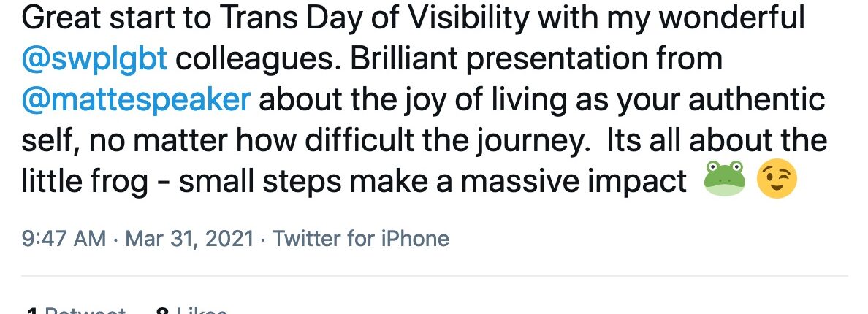Click the green frog emoji
Image resolution: width=868 pixels, height=314 pixels.
[x=724, y=180]
